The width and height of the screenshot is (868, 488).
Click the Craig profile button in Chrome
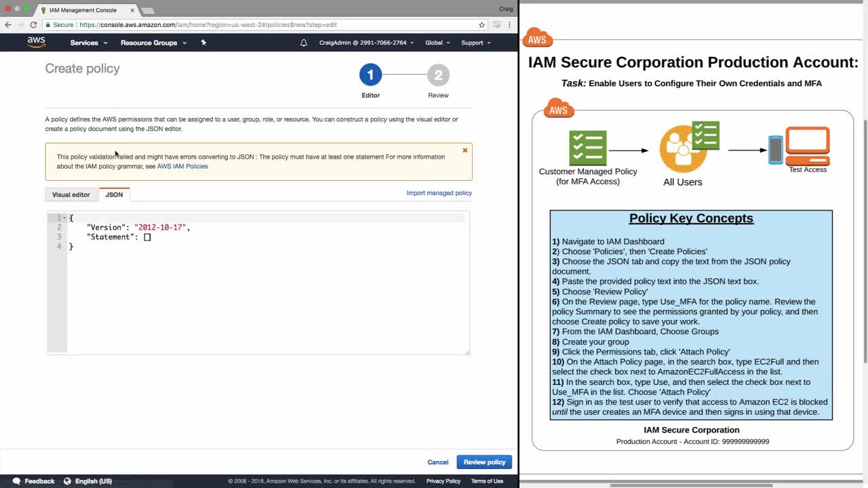tap(506, 9)
